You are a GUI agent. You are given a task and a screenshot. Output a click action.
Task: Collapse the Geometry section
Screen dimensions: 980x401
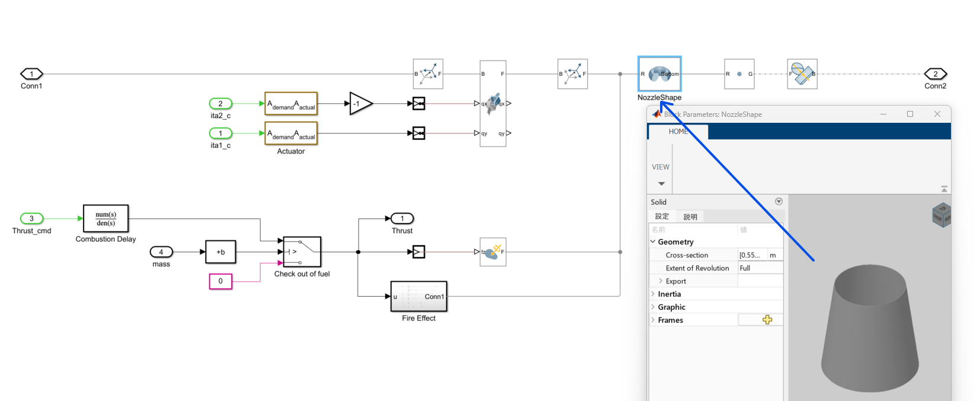[x=653, y=242]
